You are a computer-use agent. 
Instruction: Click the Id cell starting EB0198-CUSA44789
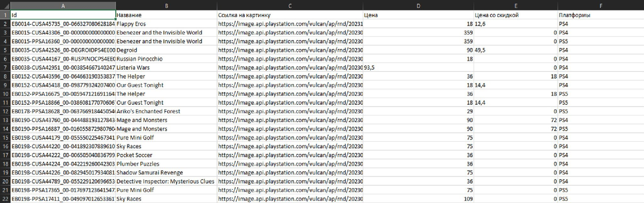[63, 181]
